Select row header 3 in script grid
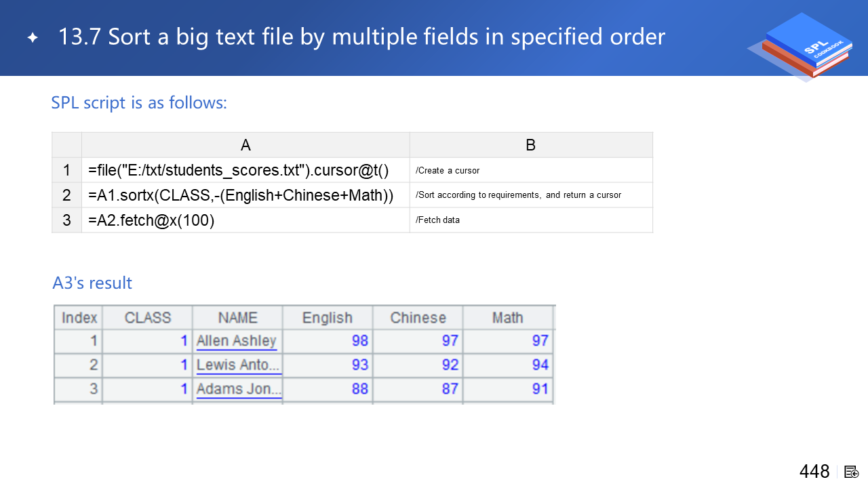868x488 pixels. pos(66,220)
